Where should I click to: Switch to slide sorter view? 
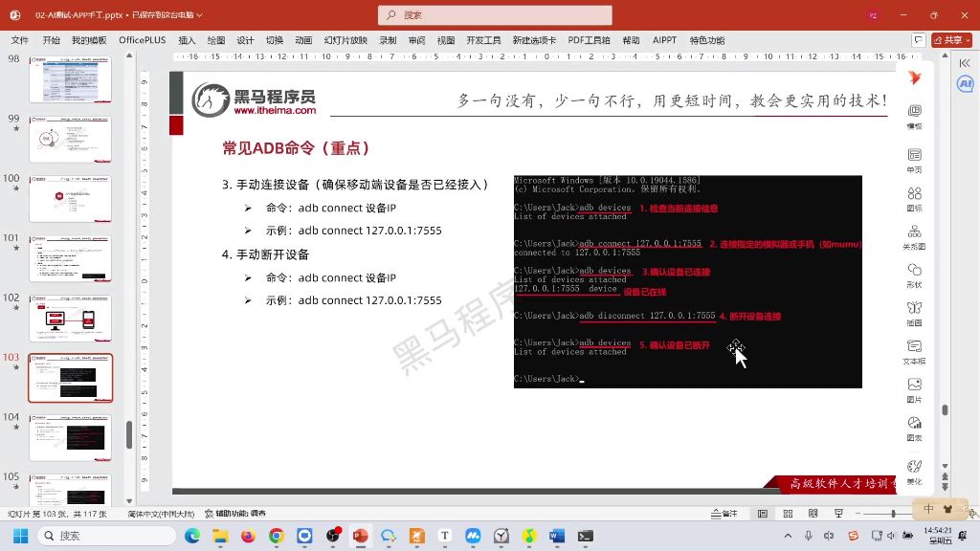coord(788,514)
